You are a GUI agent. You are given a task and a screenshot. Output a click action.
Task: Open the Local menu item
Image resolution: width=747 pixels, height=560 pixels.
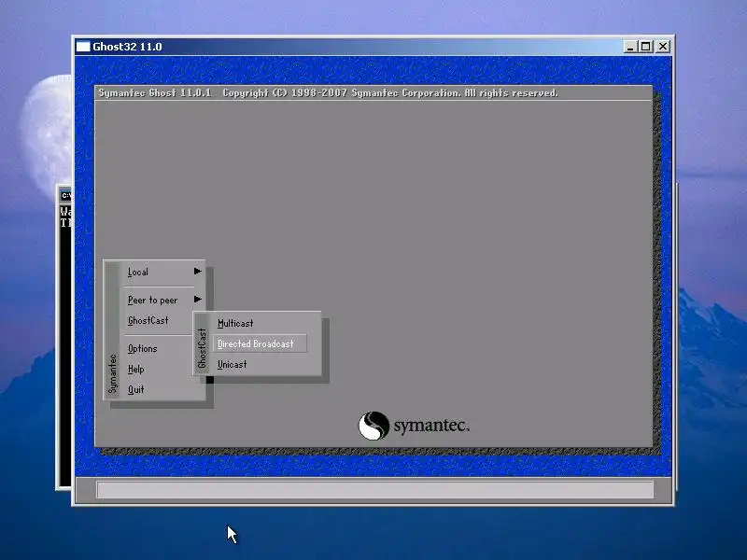click(137, 272)
